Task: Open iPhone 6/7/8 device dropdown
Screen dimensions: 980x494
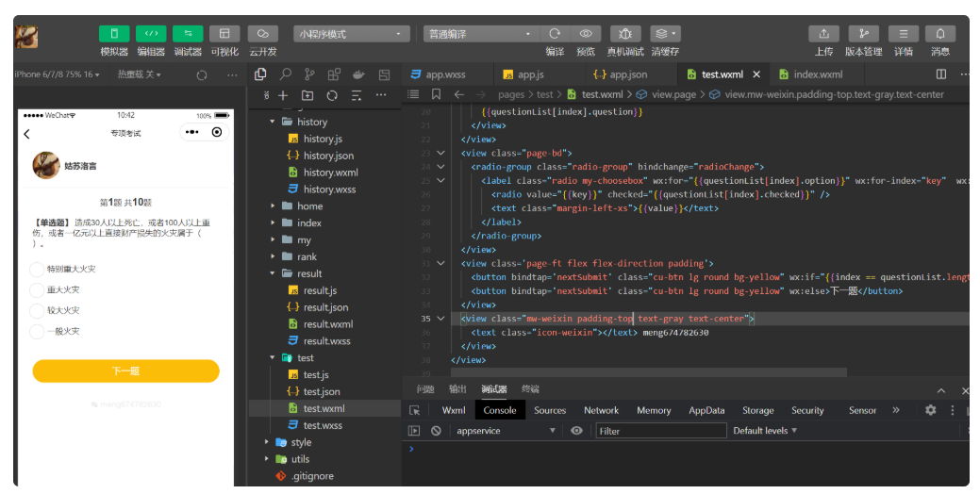Action: click(57, 74)
